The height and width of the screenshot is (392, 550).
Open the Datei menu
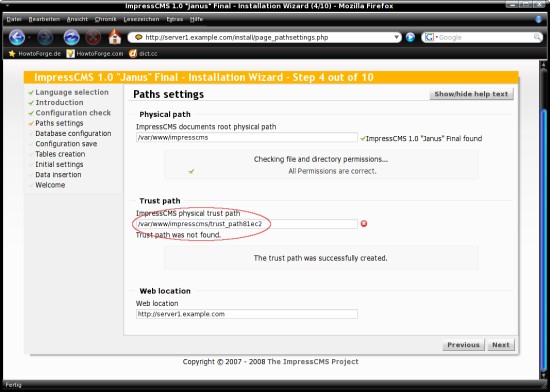point(14,19)
